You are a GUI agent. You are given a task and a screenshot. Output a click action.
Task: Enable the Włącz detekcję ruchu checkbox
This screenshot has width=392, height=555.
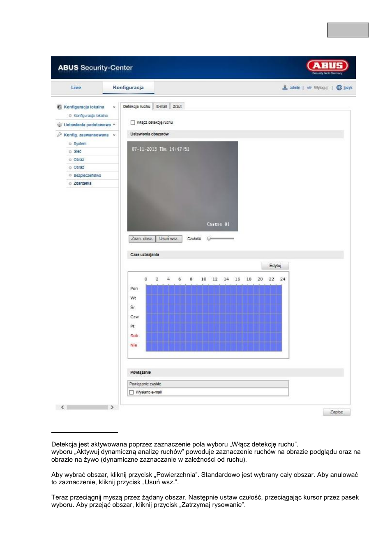(x=133, y=123)
